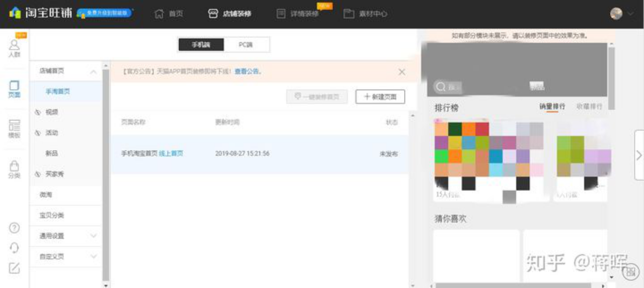Open the 线上首页 link

tap(171, 153)
